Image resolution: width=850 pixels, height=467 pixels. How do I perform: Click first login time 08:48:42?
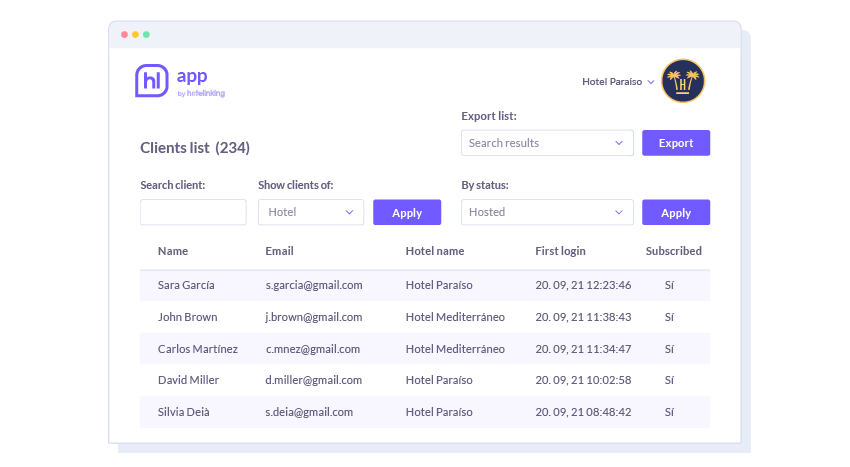(x=608, y=412)
